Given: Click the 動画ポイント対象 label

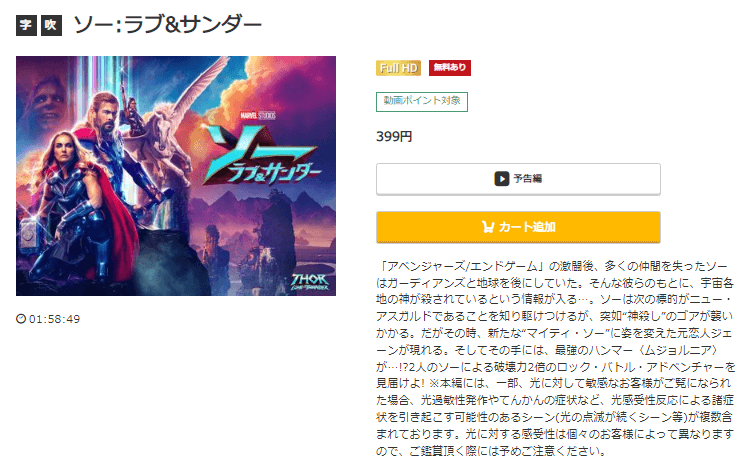Looking at the screenshot, I should pos(422,102).
